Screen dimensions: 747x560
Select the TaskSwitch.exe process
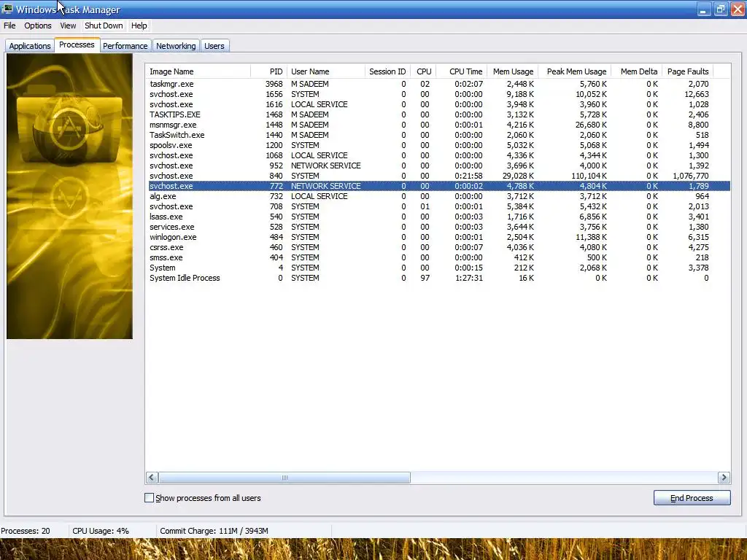click(438, 135)
